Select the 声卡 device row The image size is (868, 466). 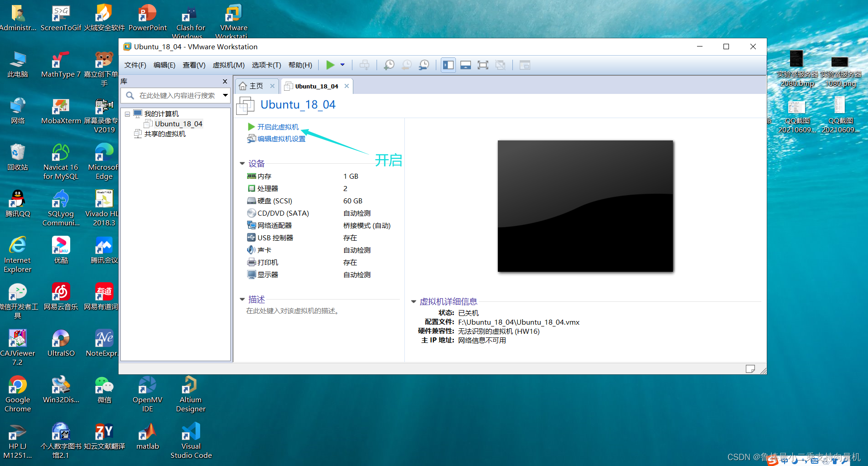(320, 250)
